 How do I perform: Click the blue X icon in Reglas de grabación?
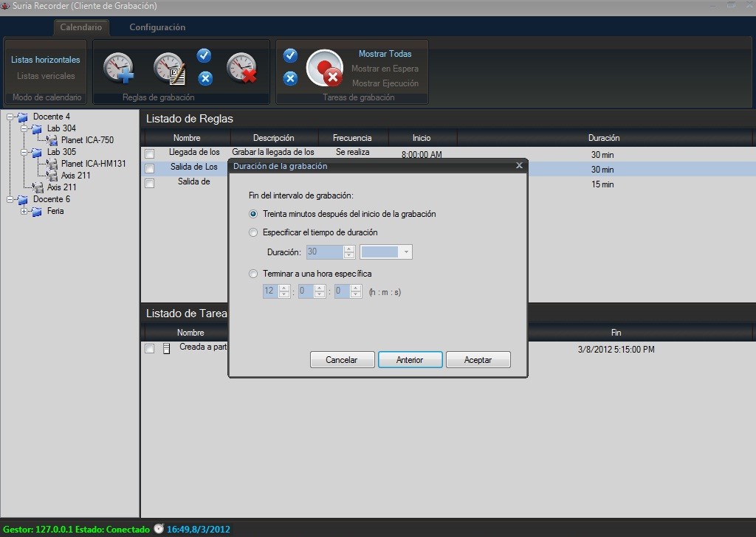pos(205,78)
